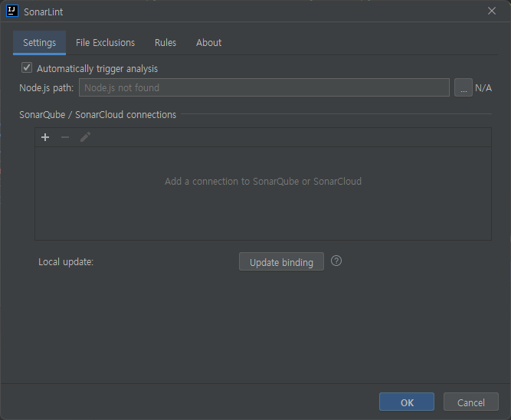Click the Local update label
511x420 pixels.
pos(66,262)
